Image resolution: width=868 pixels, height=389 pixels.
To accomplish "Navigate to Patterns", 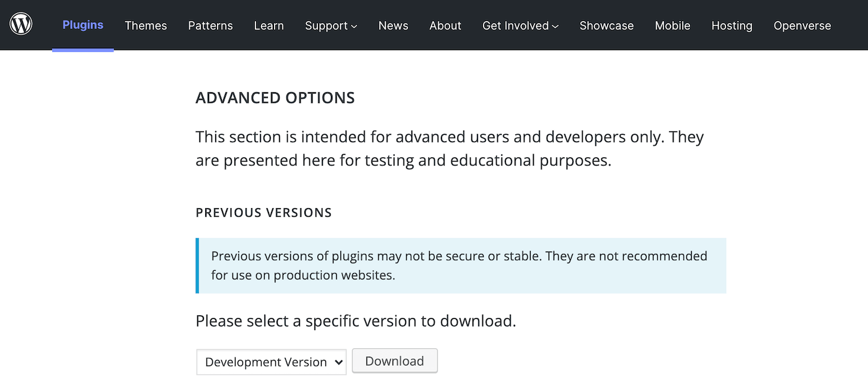I will click(210, 25).
